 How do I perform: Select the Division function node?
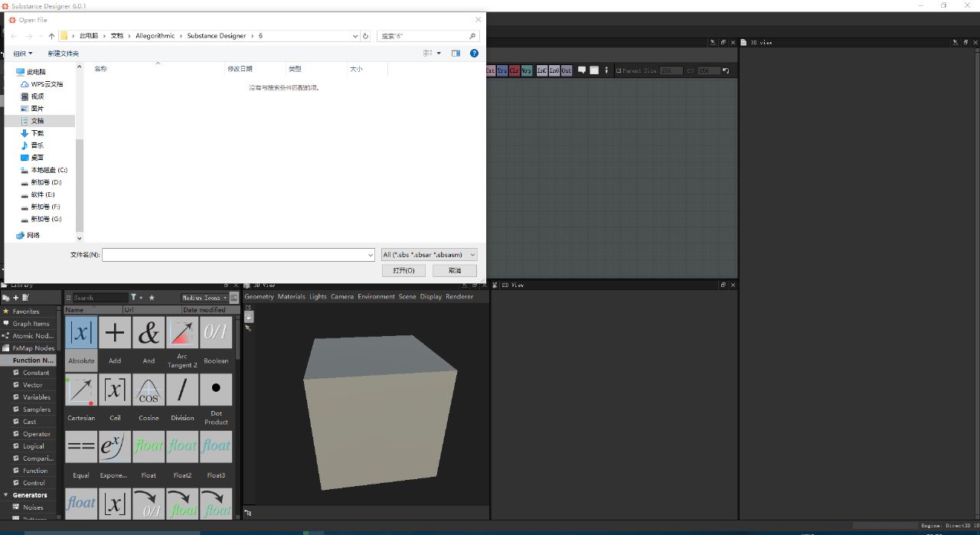182,390
